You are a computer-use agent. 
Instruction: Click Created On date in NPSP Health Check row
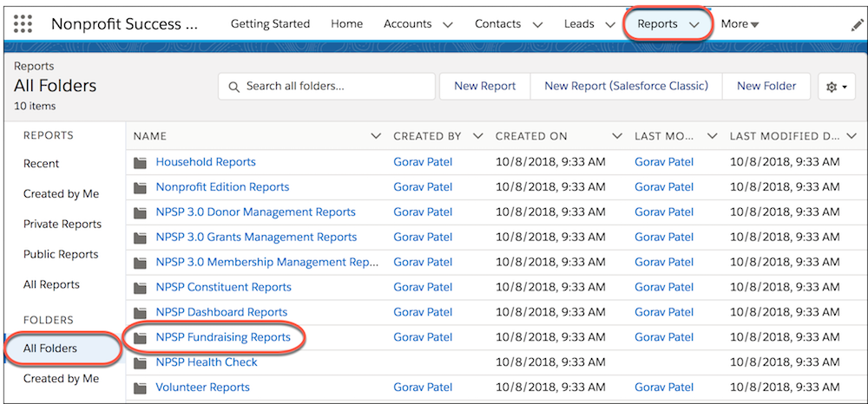[550, 362]
